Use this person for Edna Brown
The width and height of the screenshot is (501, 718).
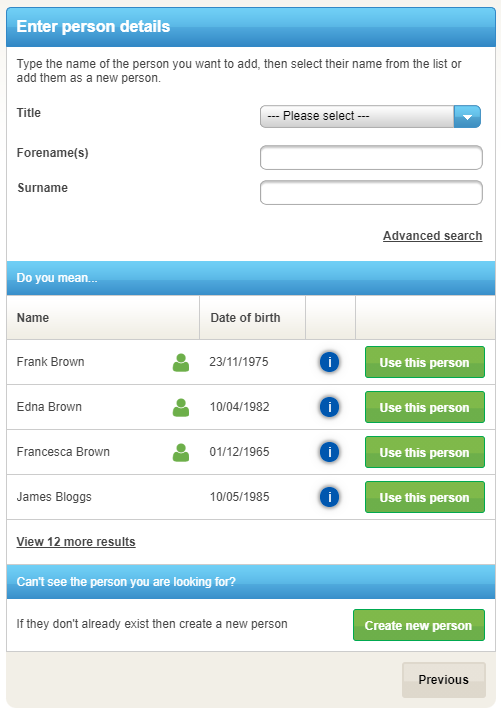coord(425,407)
